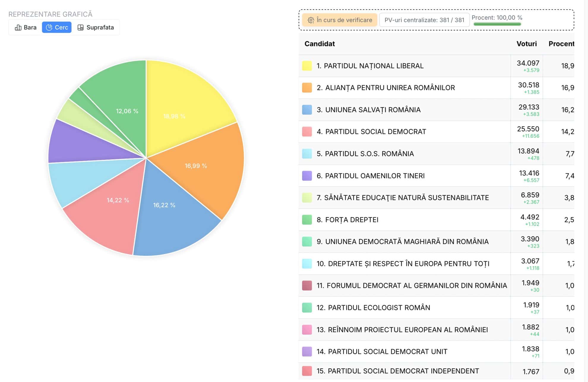Click the dark rose swatch for Forumul Democrat al Germanilor
Image resolution: width=588 pixels, height=382 pixels.
tap(307, 286)
